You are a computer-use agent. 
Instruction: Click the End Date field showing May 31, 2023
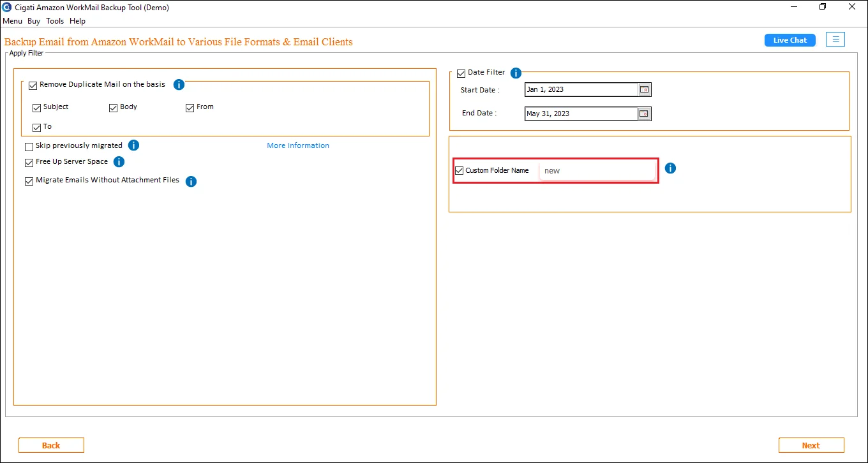pyautogui.click(x=581, y=114)
